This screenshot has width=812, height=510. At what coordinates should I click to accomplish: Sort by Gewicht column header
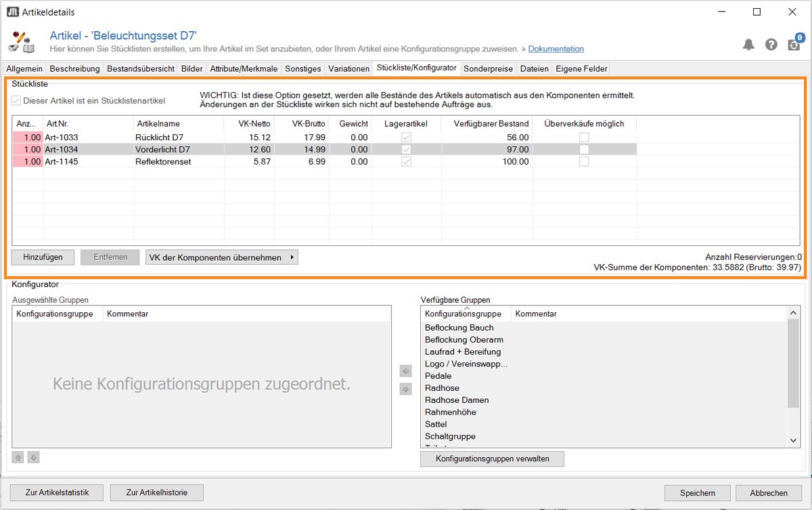[x=351, y=124]
